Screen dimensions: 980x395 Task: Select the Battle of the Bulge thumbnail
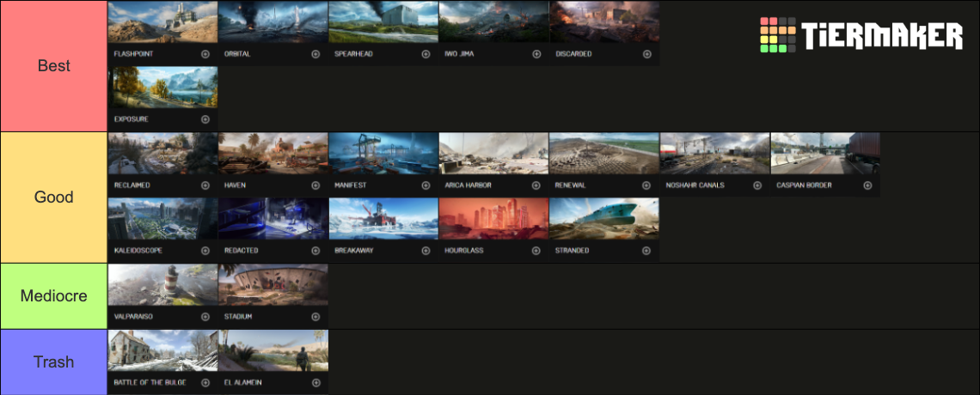coord(162,350)
